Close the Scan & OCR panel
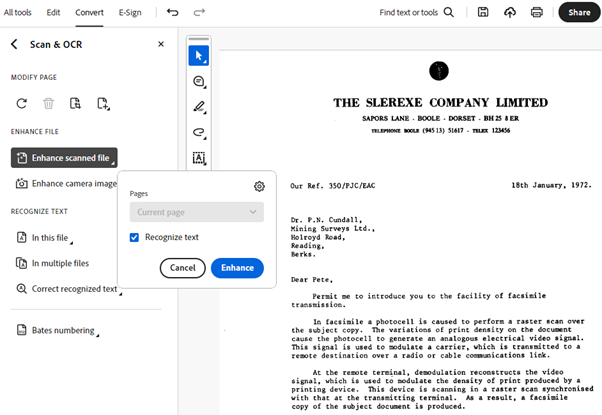 (161, 44)
